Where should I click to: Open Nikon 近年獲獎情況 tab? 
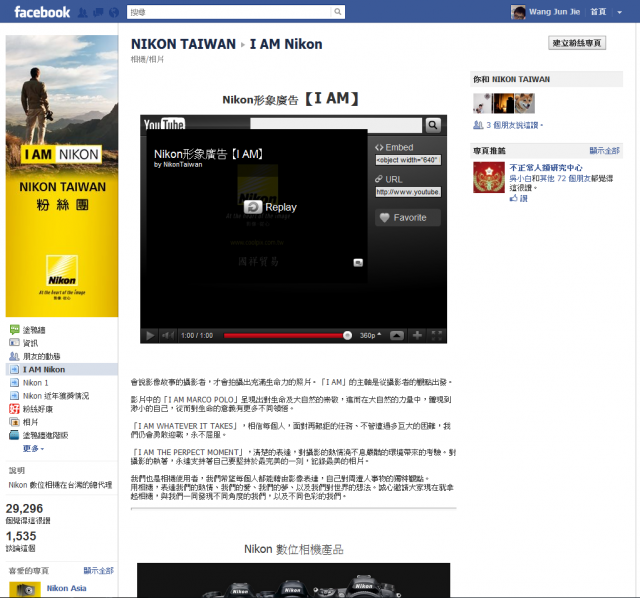click(56, 396)
